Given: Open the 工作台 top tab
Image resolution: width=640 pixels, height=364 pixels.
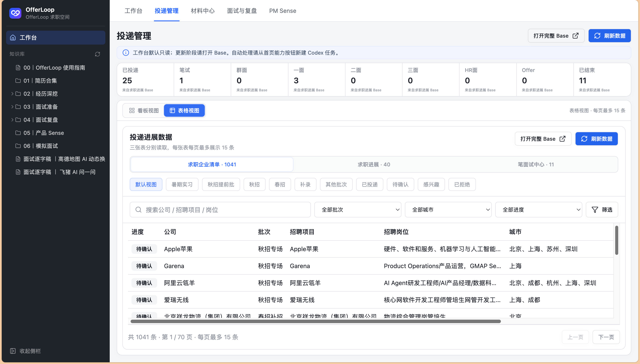Looking at the screenshot, I should point(133,11).
